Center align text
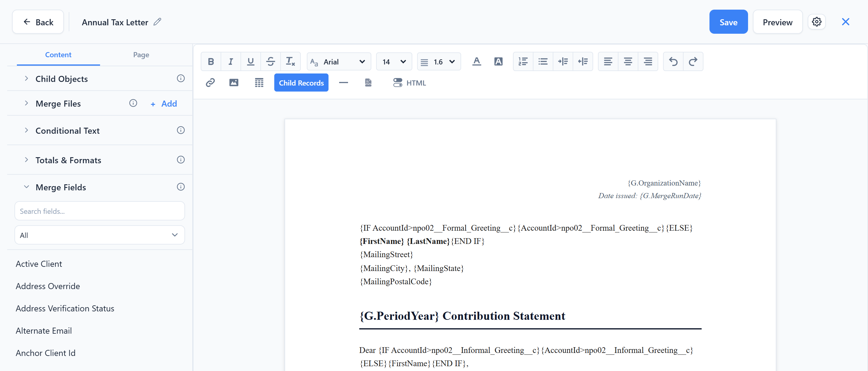This screenshot has width=868, height=371. [628, 62]
